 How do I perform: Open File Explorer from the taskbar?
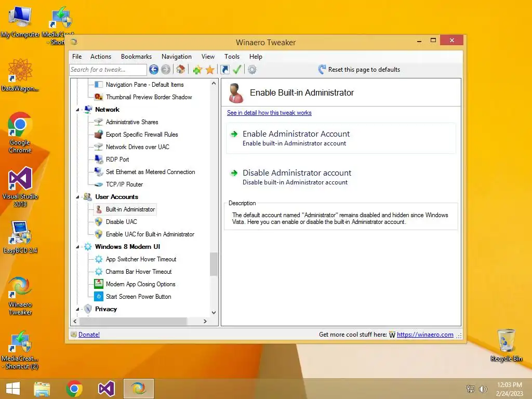point(42,389)
